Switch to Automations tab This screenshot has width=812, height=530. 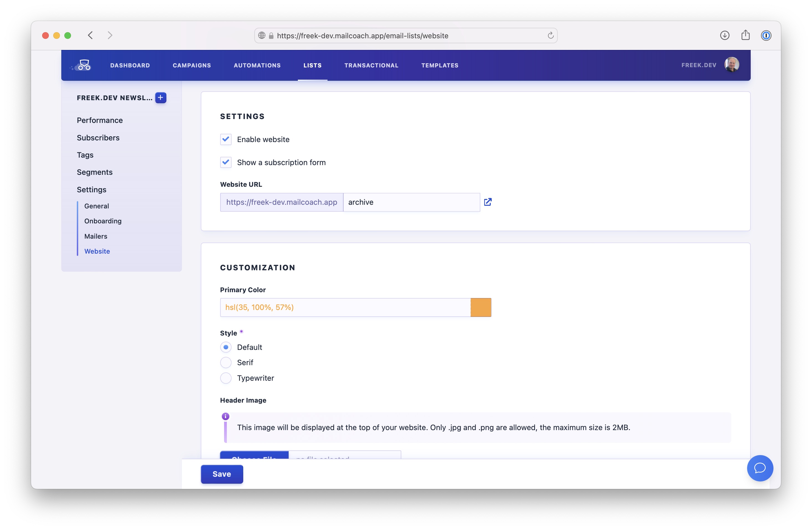point(257,65)
